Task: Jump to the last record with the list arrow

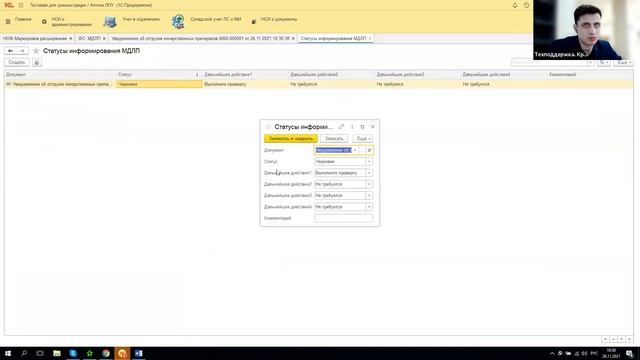Action: (629, 339)
